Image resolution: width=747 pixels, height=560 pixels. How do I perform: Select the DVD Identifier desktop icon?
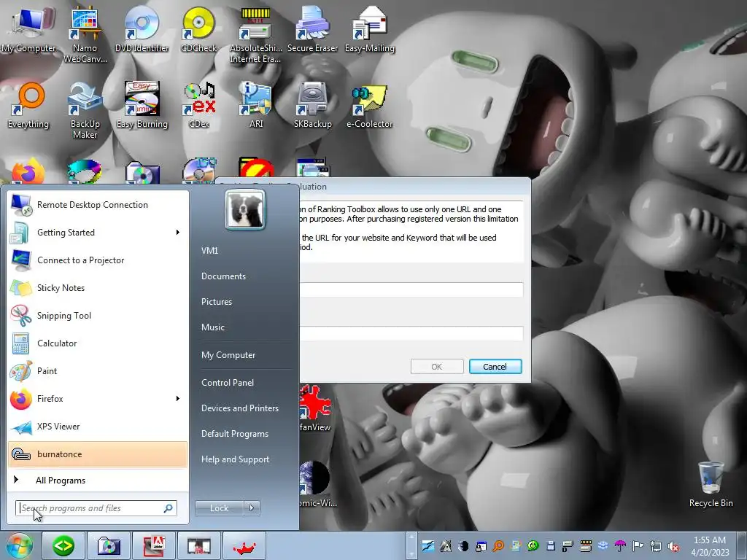(x=142, y=29)
